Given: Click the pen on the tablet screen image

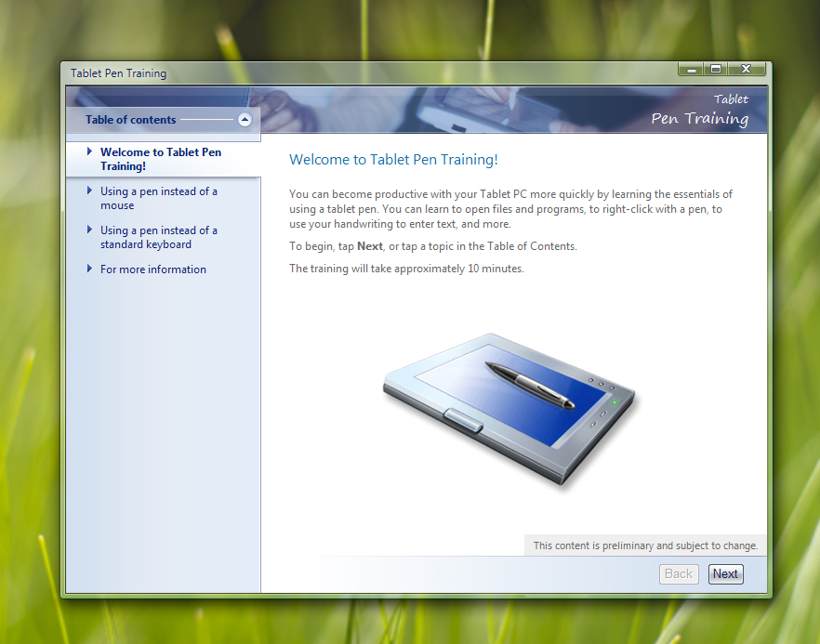Looking at the screenshot, I should point(530,384).
